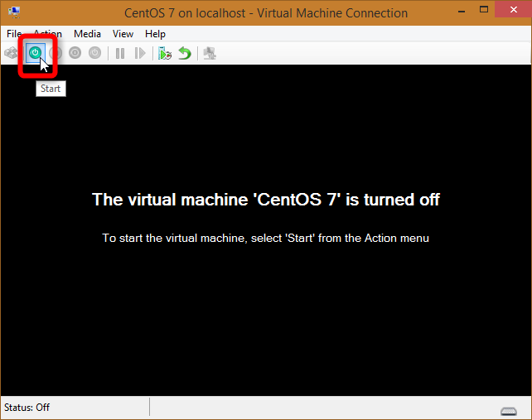Screen dimensions: 532x420
Task: Open the Media menu
Action: (87, 34)
